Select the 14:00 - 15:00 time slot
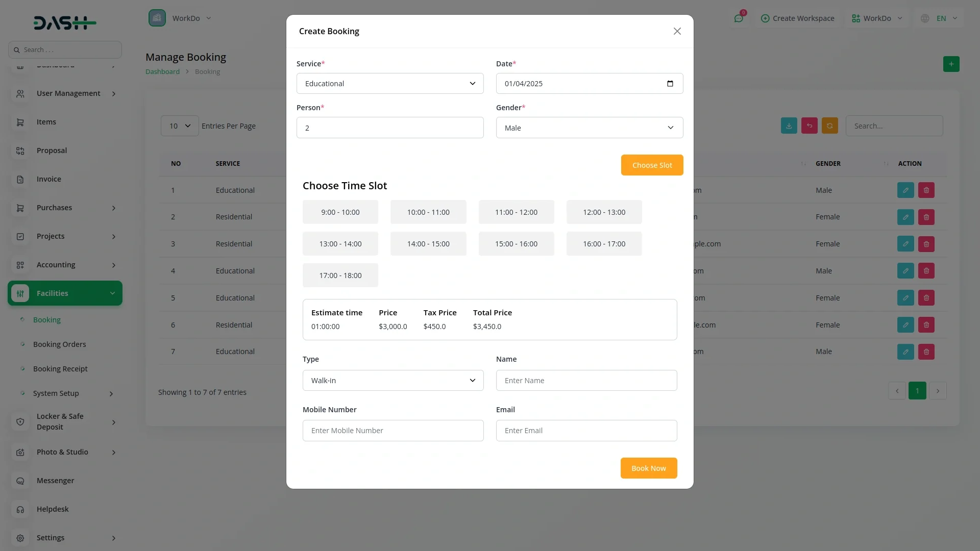Image resolution: width=980 pixels, height=551 pixels. click(428, 244)
